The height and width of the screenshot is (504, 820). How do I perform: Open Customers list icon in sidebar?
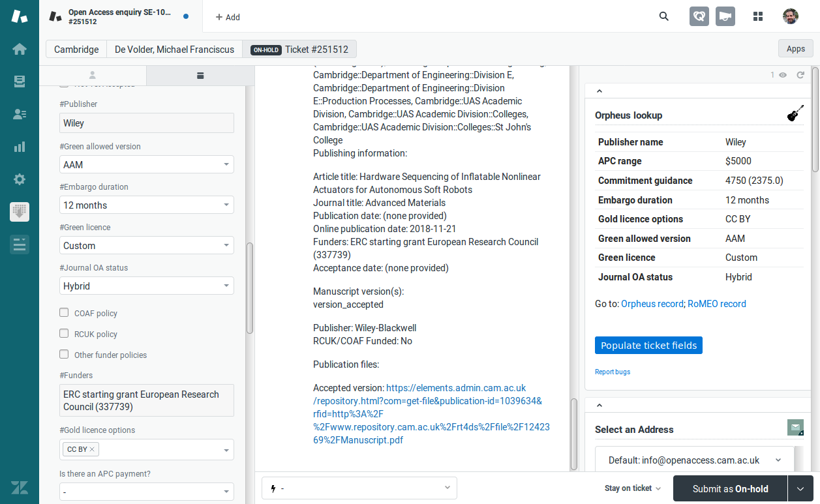click(20, 114)
